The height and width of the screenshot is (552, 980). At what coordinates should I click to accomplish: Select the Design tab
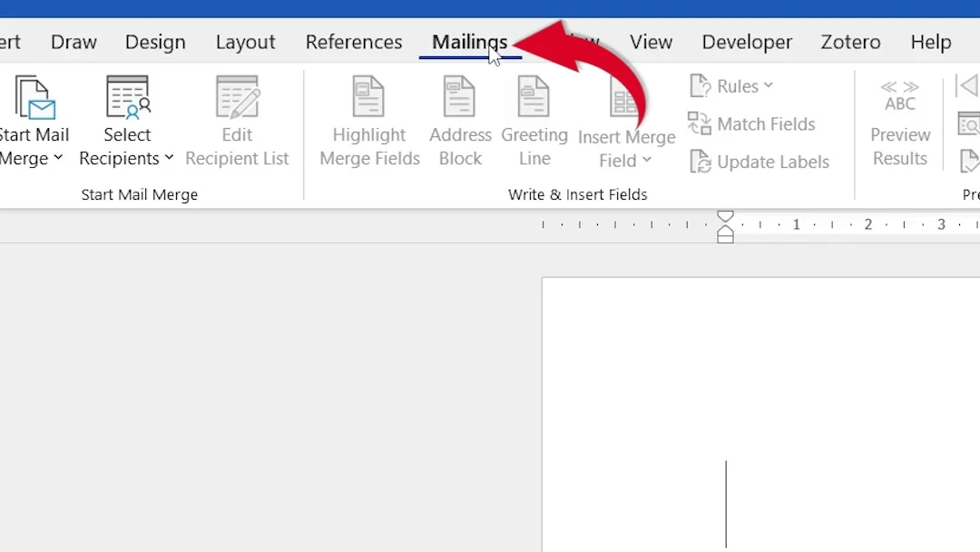(155, 42)
